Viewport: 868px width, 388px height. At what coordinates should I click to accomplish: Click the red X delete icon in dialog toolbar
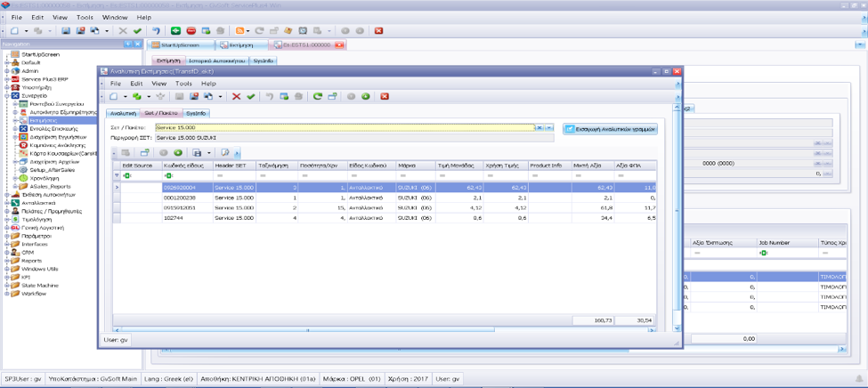pyautogui.click(x=236, y=96)
